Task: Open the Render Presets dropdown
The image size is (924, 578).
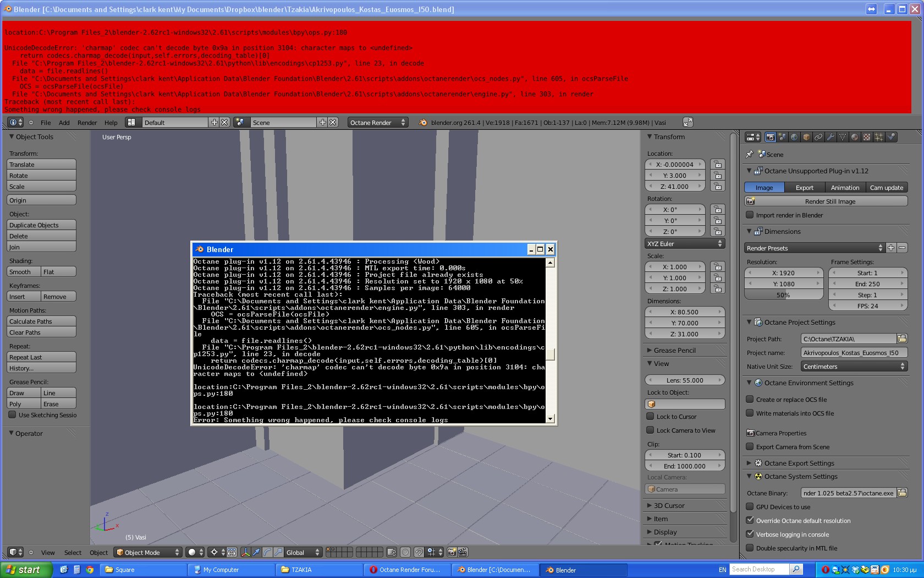Action: coord(814,248)
